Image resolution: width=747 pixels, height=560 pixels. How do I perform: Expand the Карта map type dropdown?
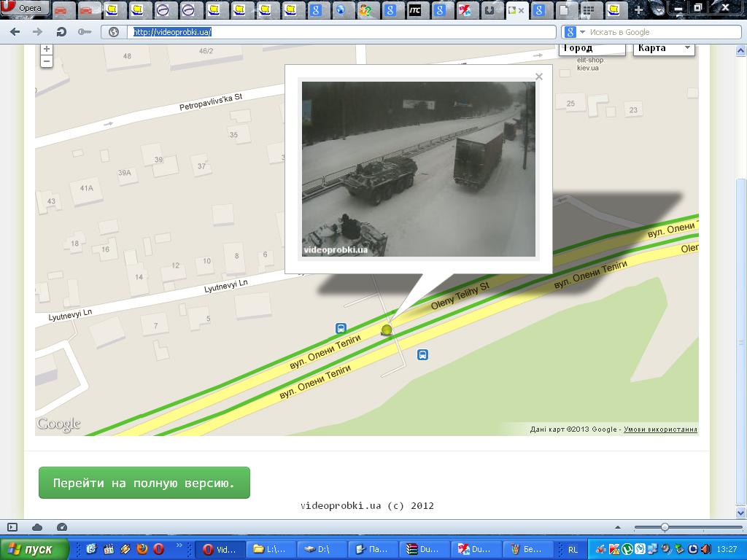tap(662, 48)
